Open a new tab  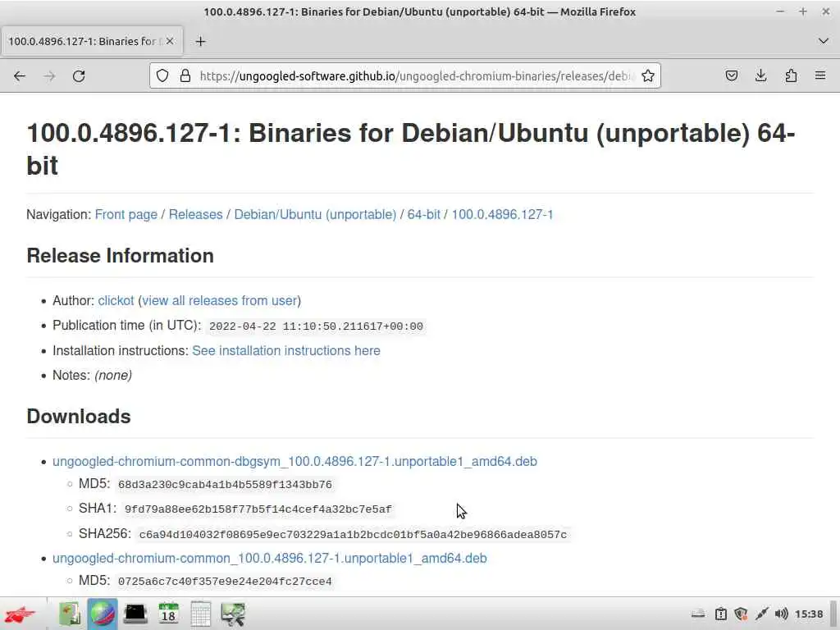pyautogui.click(x=200, y=41)
